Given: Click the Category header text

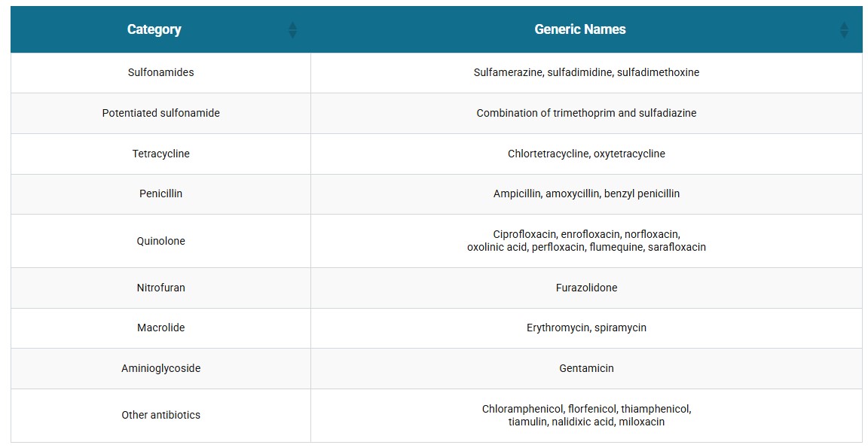Looking at the screenshot, I should [x=154, y=29].
